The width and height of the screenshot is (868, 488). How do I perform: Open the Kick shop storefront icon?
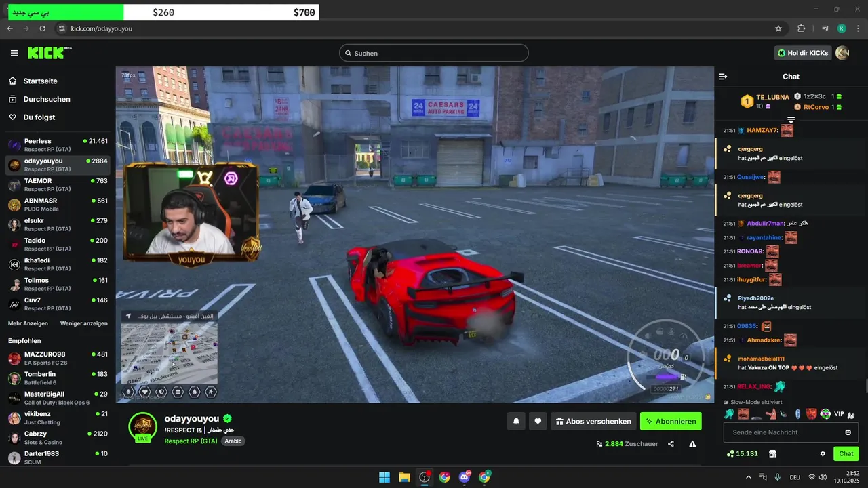click(772, 453)
